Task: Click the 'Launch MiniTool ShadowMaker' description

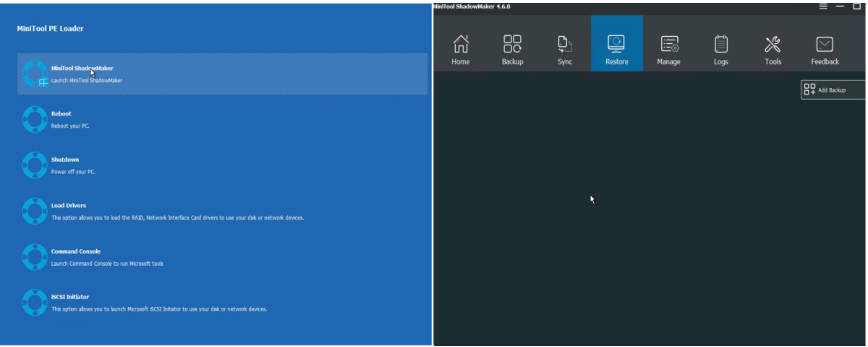Action: (x=86, y=80)
